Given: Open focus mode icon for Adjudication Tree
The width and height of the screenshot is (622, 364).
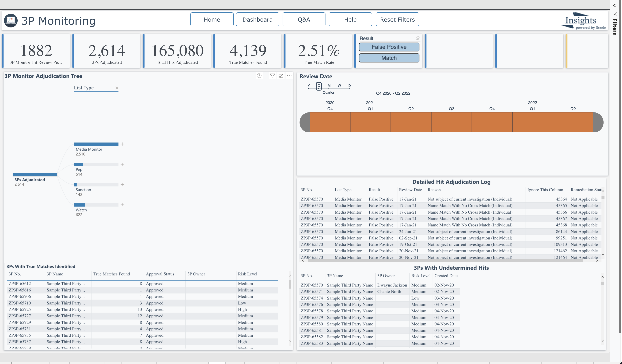Looking at the screenshot, I should click(x=281, y=76).
